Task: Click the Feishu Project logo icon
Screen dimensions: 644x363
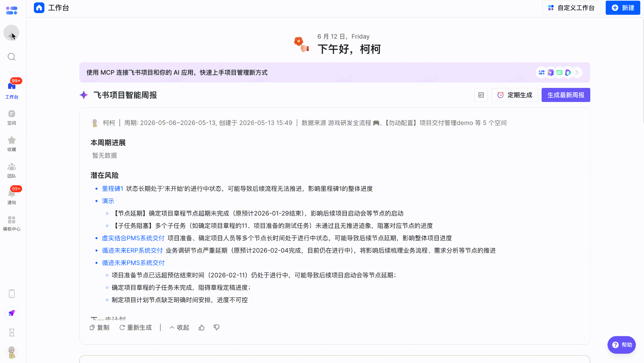Action: click(x=12, y=11)
